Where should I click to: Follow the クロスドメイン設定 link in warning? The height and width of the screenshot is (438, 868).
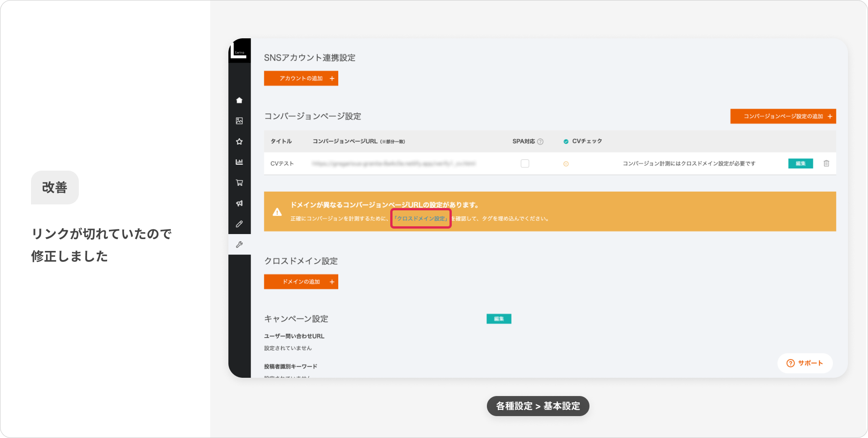[x=421, y=219]
